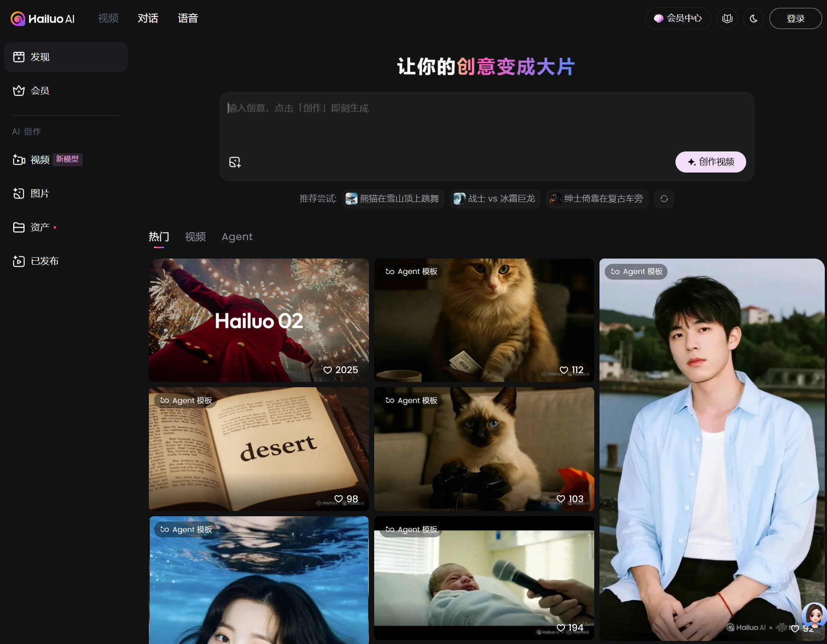Switch to the 语音 top navigation tab

pos(188,18)
